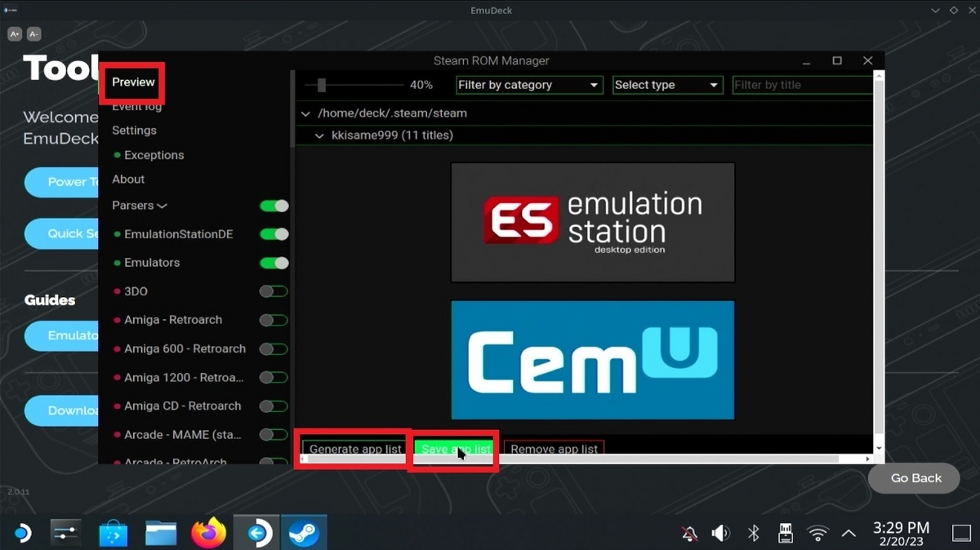Click Save app list button
This screenshot has height=550, width=980.
(x=456, y=448)
